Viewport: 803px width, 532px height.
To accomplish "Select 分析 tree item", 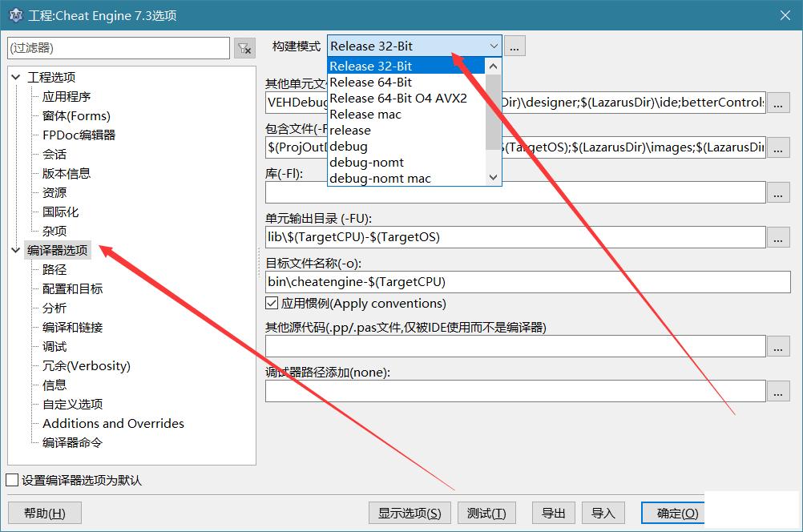I will tap(54, 308).
